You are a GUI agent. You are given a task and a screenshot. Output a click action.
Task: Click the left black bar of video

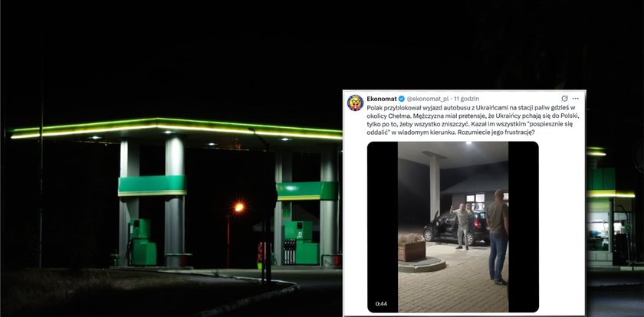pyautogui.click(x=383, y=227)
